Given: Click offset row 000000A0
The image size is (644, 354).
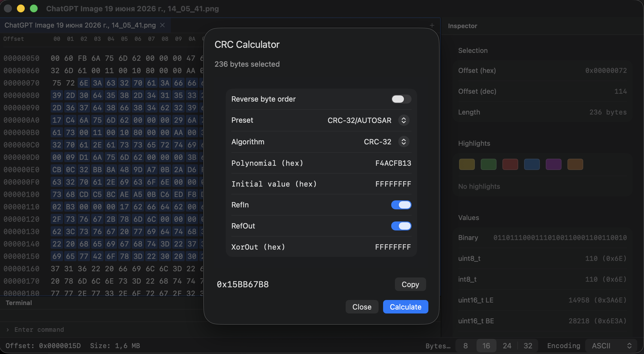Looking at the screenshot, I should click(21, 120).
